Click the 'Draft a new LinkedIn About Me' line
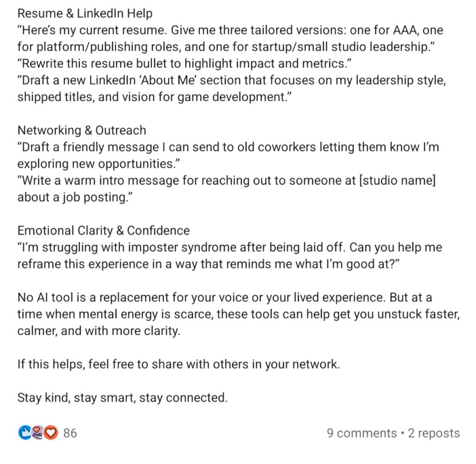The width and height of the screenshot is (476, 464). coord(232,80)
